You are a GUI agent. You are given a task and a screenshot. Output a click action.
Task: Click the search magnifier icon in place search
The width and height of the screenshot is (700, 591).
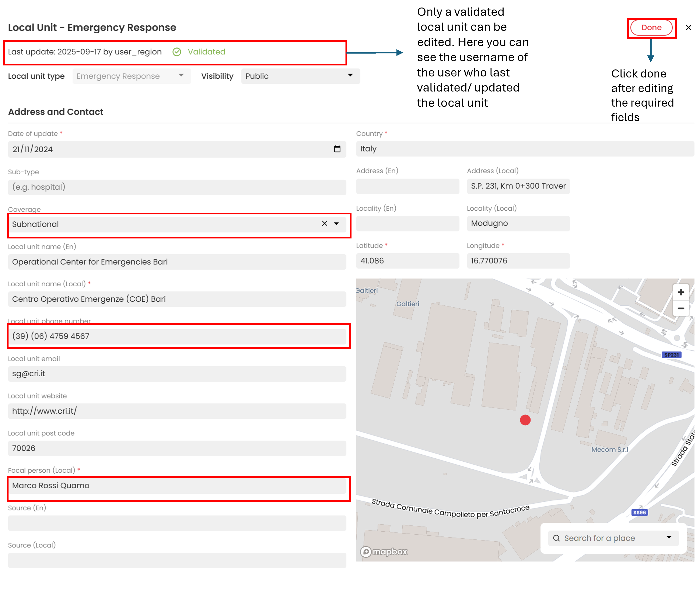pyautogui.click(x=556, y=538)
